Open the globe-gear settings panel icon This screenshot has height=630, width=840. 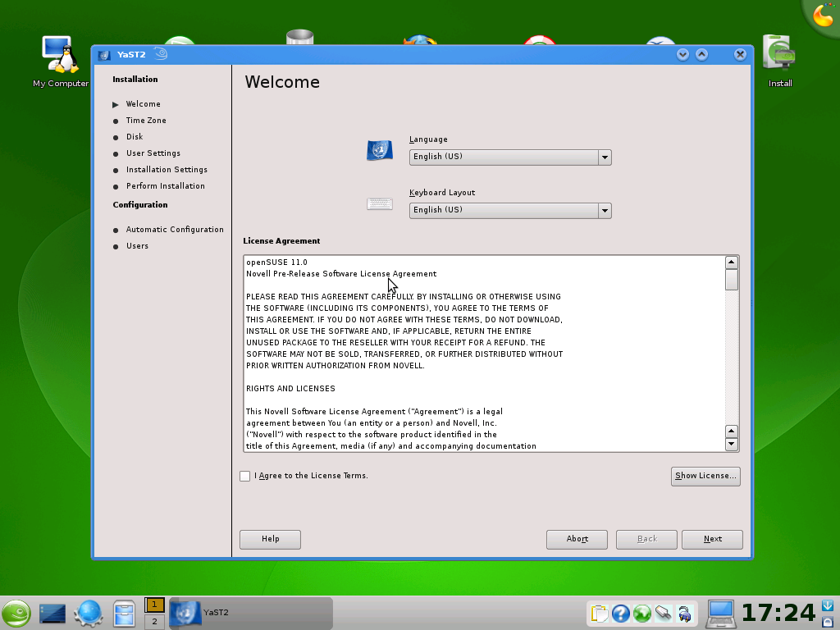click(x=89, y=614)
